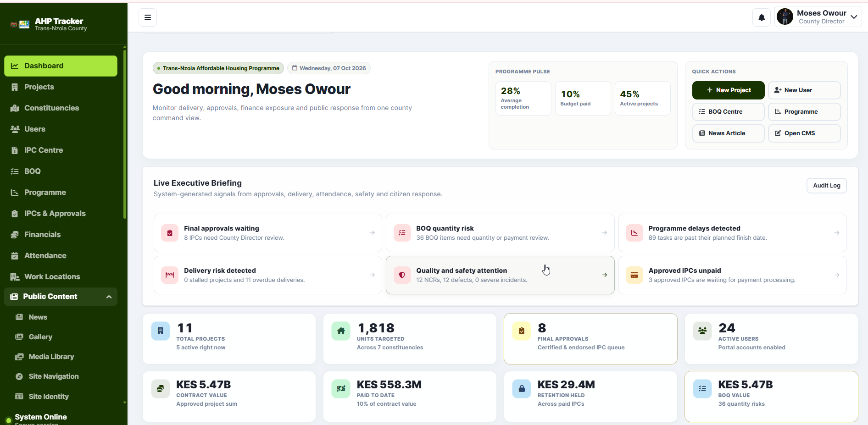Open the Dashboard sidebar item
Screen dimensions: 868x425
61,66
